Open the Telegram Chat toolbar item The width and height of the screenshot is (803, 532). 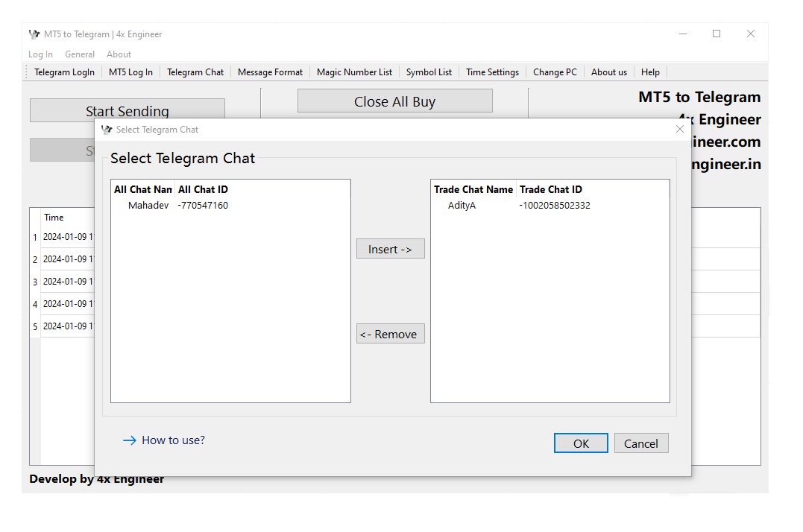pyautogui.click(x=195, y=72)
